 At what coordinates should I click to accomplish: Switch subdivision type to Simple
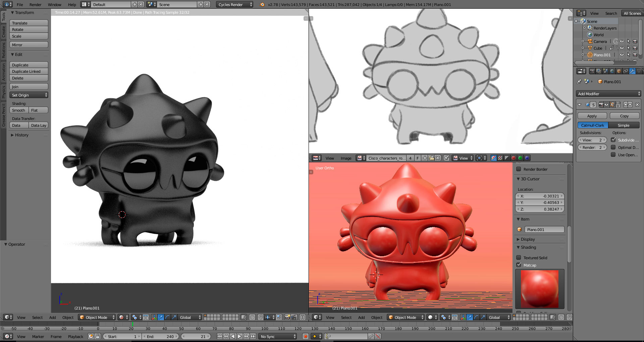pos(624,125)
